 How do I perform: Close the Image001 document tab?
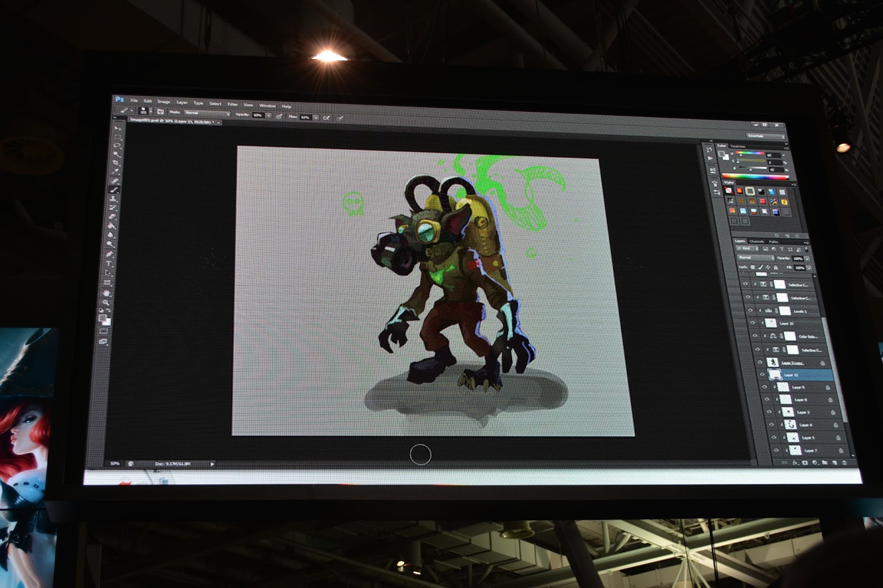click(219, 123)
